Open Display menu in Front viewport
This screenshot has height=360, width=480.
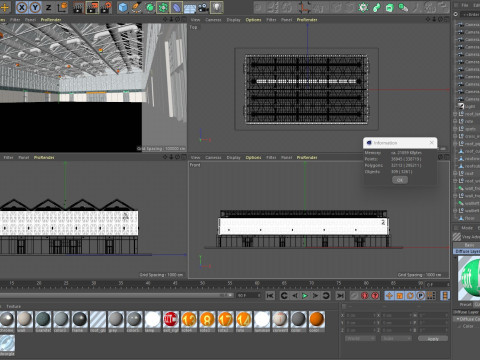(233, 157)
